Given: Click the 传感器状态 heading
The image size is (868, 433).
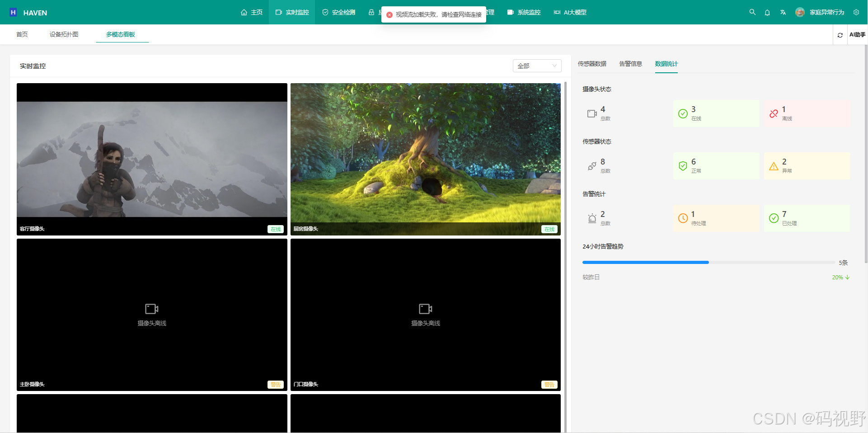Looking at the screenshot, I should point(596,141).
